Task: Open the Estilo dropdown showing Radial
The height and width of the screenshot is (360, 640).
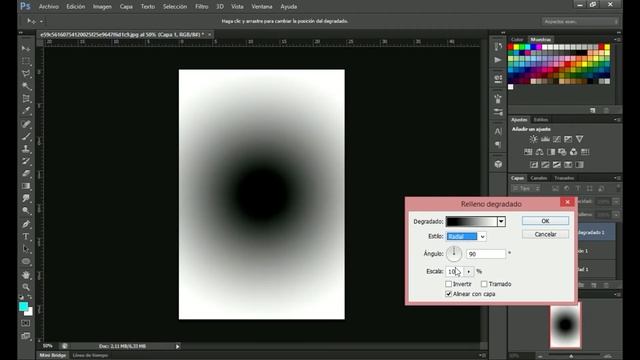Action: [x=466, y=236]
